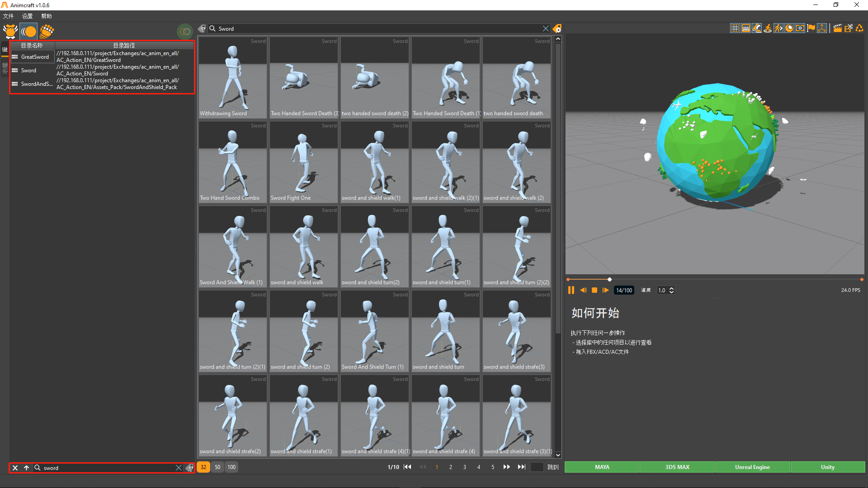This screenshot has width=868, height=488.
Task: Go to next page double arrow
Action: (x=507, y=467)
